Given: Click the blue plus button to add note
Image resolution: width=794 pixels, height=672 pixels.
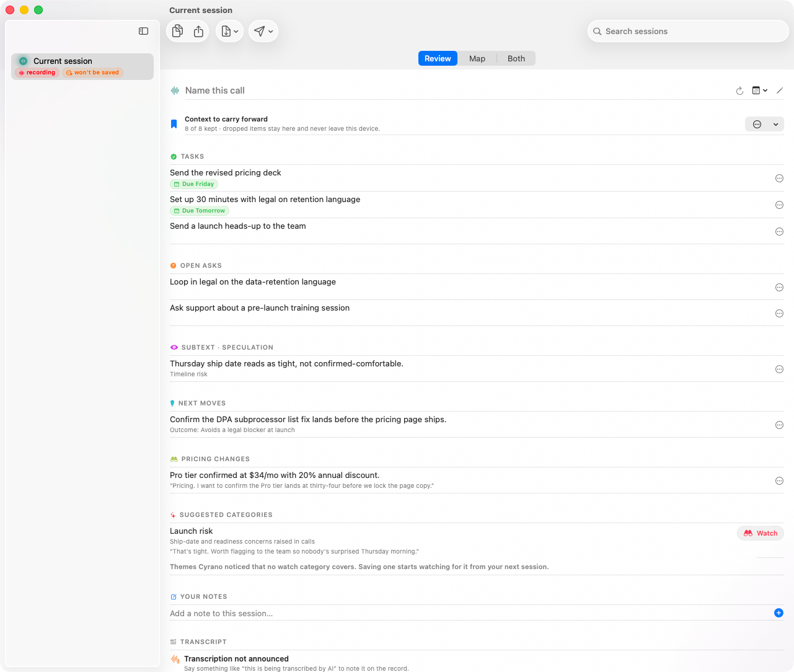Looking at the screenshot, I should click(x=779, y=613).
